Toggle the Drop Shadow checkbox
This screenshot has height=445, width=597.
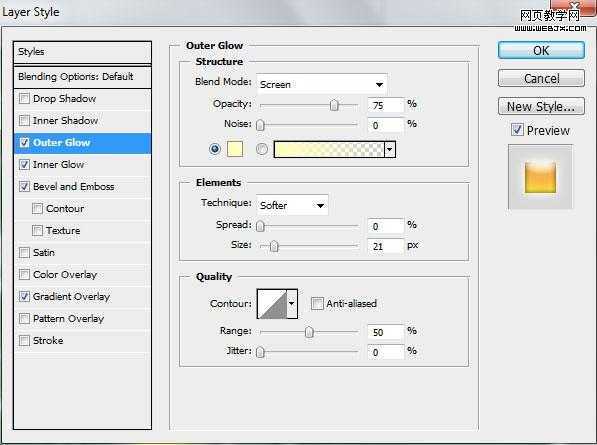[24, 99]
